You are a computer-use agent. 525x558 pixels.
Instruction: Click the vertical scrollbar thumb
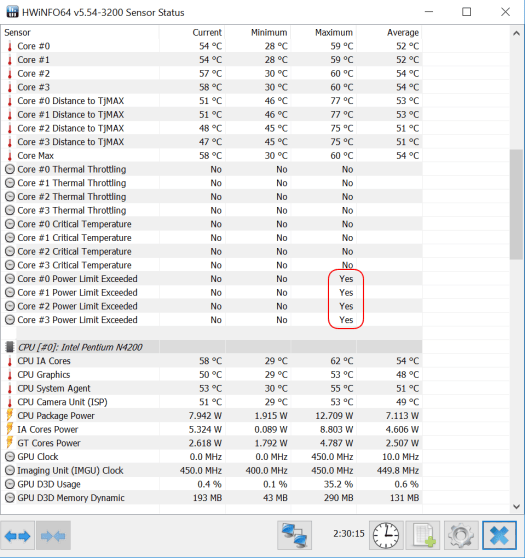pyautogui.click(x=516, y=205)
